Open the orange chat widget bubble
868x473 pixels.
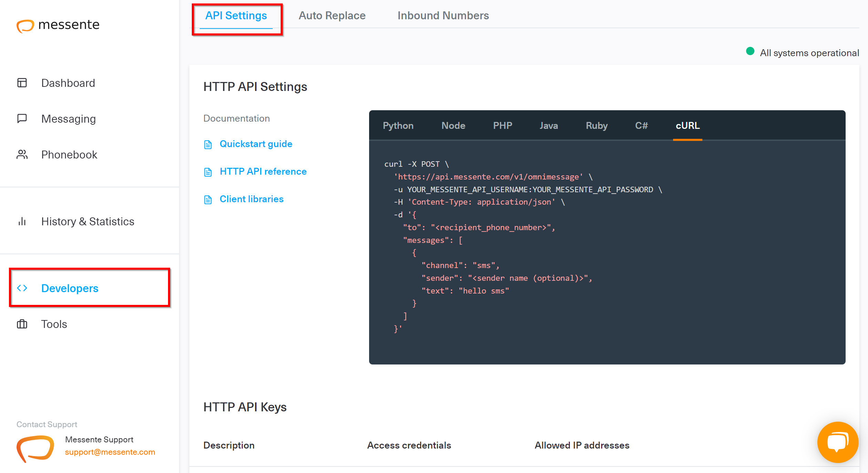pos(837,442)
